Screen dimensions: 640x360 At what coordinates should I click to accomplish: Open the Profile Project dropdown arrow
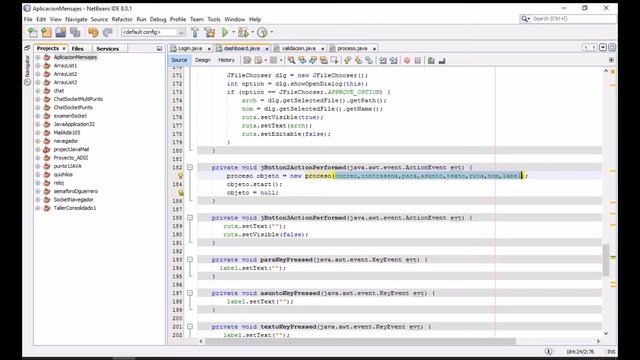click(x=272, y=32)
